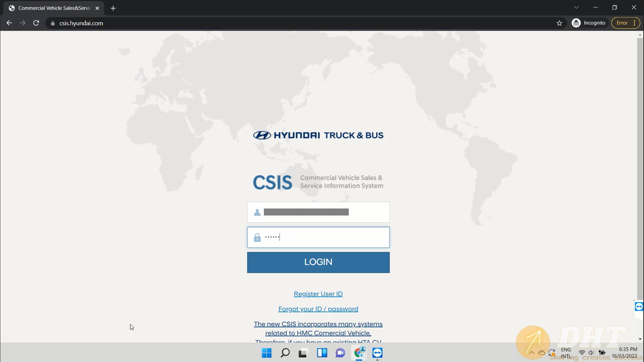Open the Wi-Fi network tray icon
This screenshot has width=644, height=362.
pyautogui.click(x=582, y=353)
